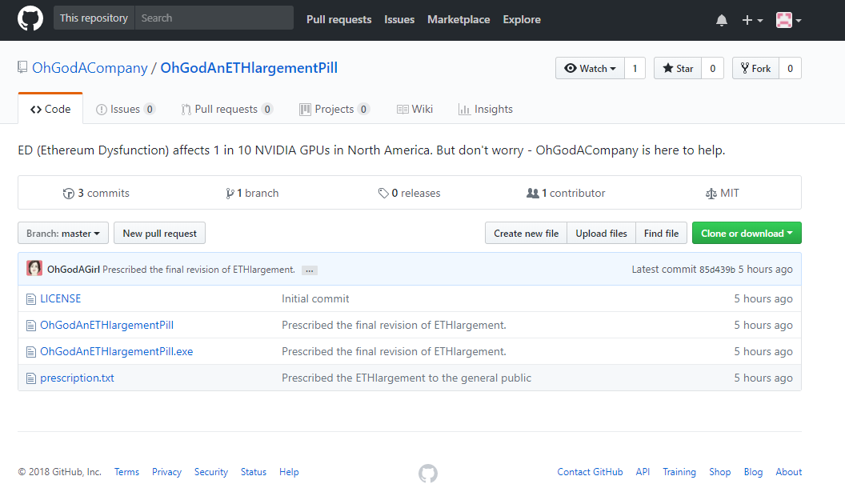
Task: Click Upload files button
Action: (602, 234)
